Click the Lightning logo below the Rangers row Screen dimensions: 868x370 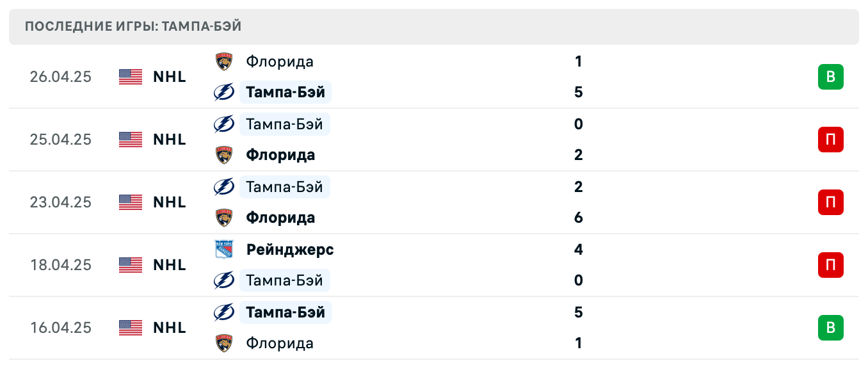(223, 280)
